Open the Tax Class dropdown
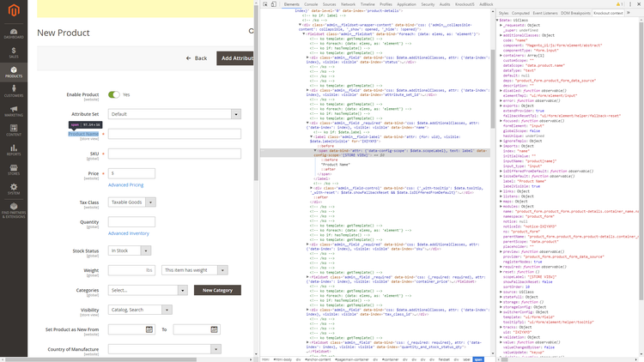Screen dimensions: 644x362 coord(131,202)
